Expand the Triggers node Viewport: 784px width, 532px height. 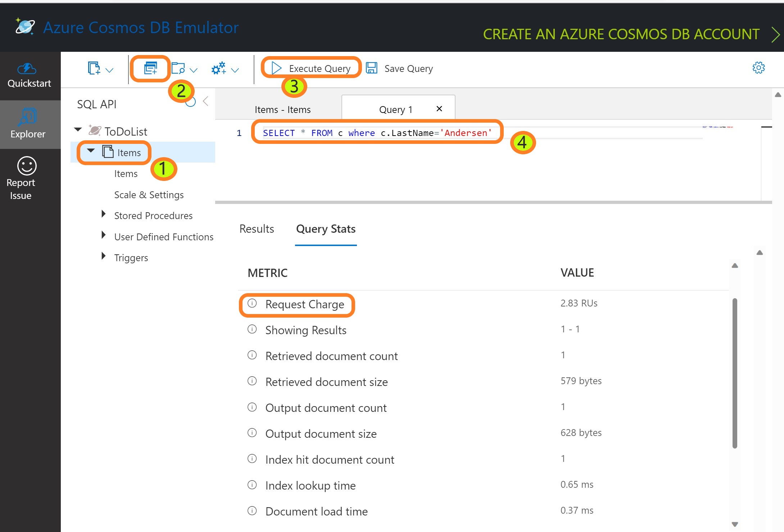104,256
